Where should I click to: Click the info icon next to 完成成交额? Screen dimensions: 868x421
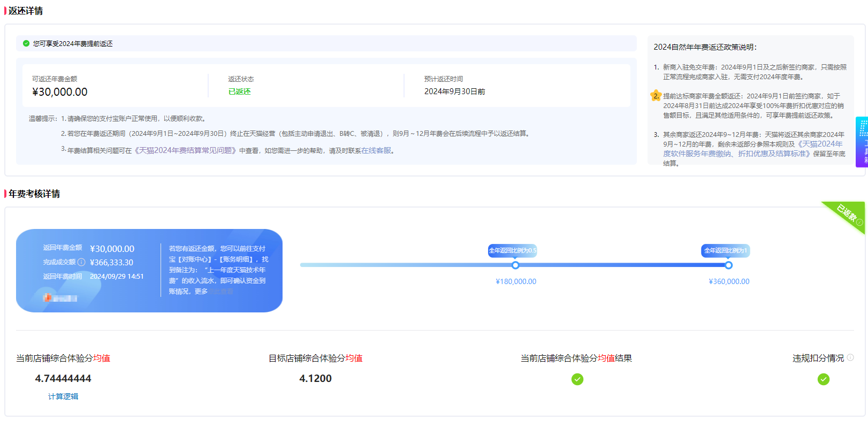81,262
